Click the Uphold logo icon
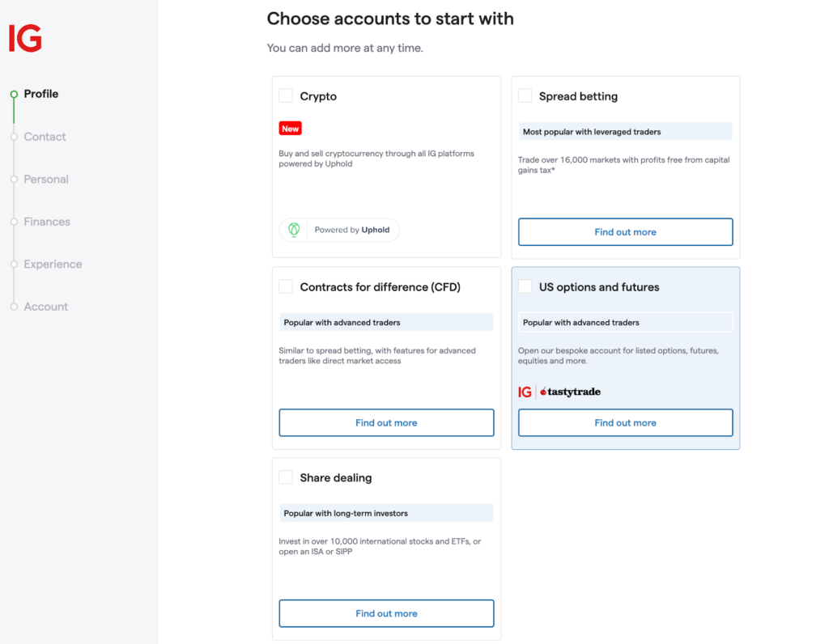The width and height of the screenshot is (829, 644). pos(294,230)
